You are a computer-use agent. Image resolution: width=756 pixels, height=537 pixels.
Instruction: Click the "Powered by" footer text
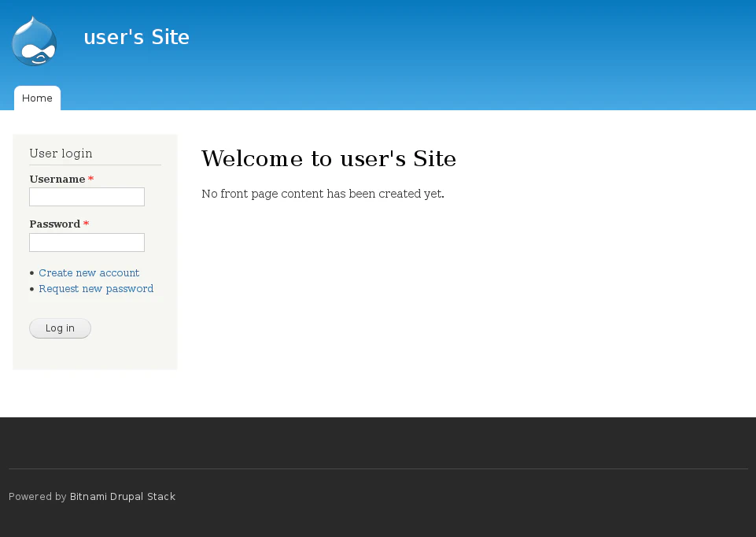(37, 497)
